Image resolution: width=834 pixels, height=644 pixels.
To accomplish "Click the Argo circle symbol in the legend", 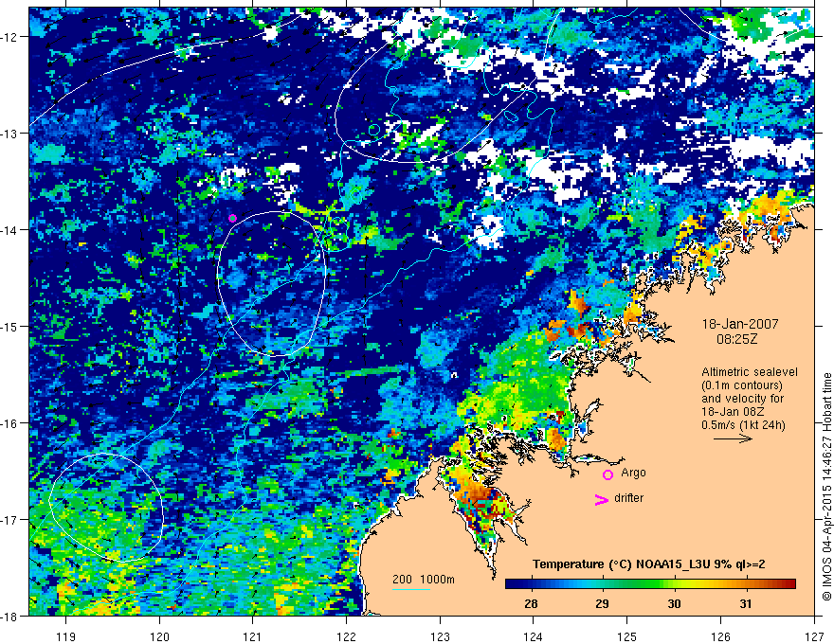I will click(607, 474).
